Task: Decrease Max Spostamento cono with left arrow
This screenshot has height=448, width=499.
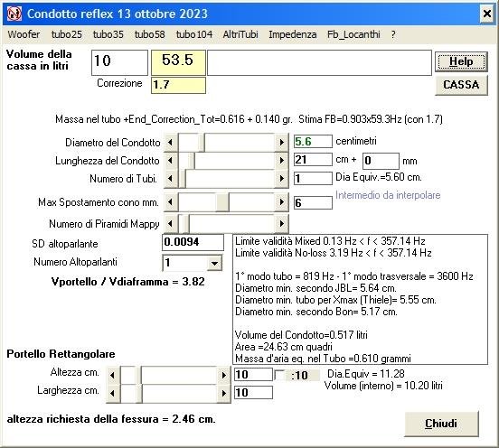Action: pos(171,202)
